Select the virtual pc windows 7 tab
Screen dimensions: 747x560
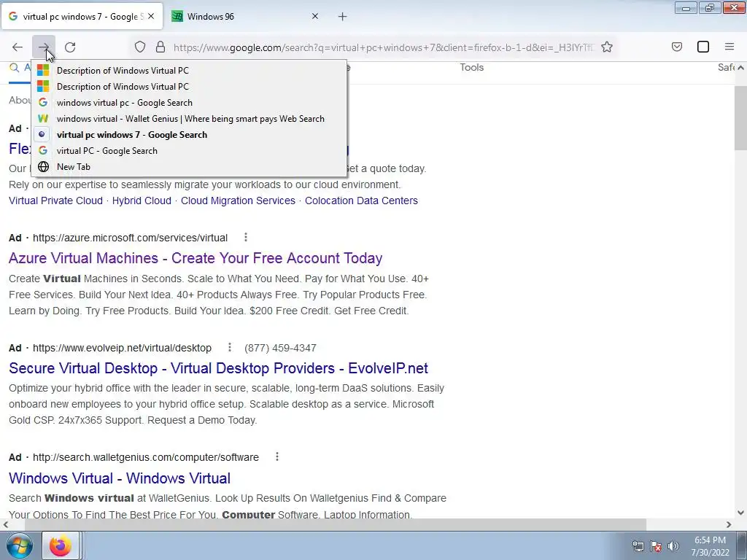tap(82, 16)
